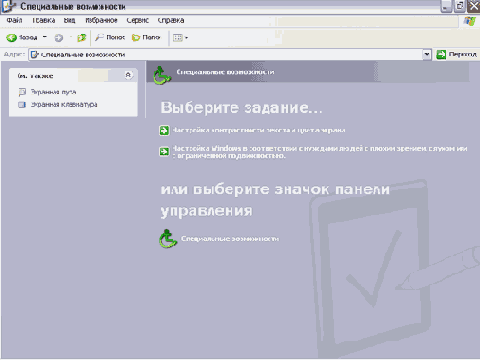This screenshot has height=360, width=480.
Task: Click the Forward arrow toolbar icon
Action: click(59, 38)
